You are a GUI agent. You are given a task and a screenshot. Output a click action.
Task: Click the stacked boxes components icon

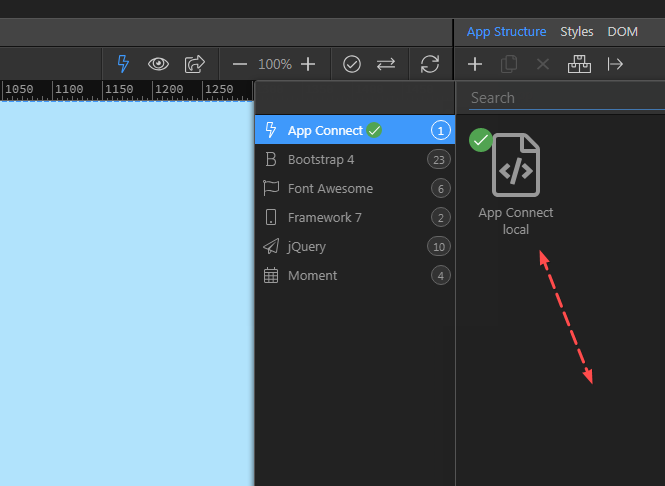tap(579, 64)
